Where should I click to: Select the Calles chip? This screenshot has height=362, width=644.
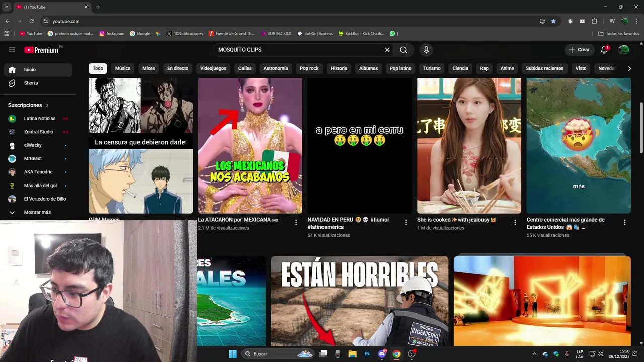[x=245, y=68]
